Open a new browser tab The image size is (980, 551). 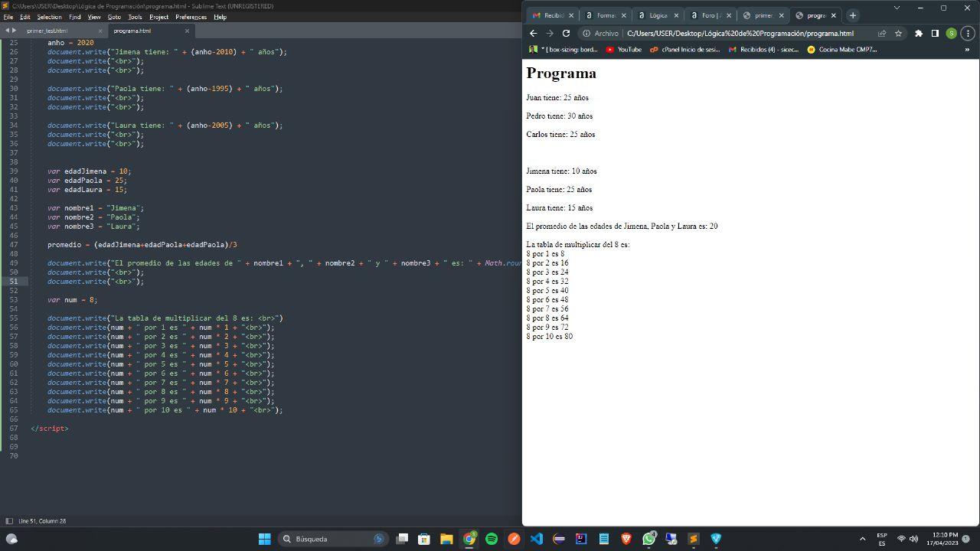pos(853,15)
